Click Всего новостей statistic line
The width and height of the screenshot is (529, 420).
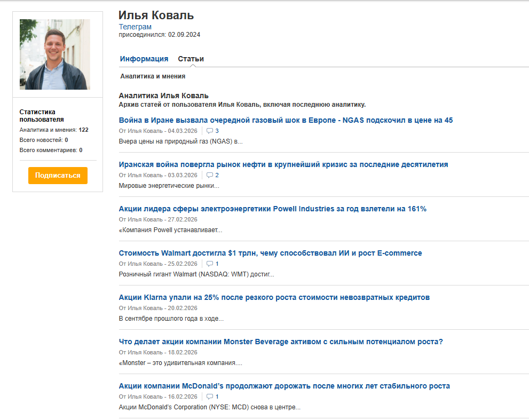(44, 140)
